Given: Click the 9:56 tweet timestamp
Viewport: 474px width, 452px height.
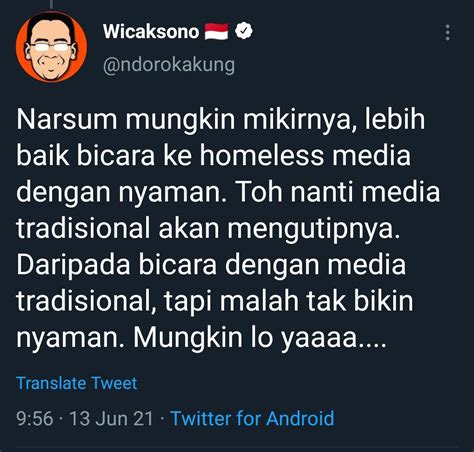Looking at the screenshot, I should pos(35,418).
